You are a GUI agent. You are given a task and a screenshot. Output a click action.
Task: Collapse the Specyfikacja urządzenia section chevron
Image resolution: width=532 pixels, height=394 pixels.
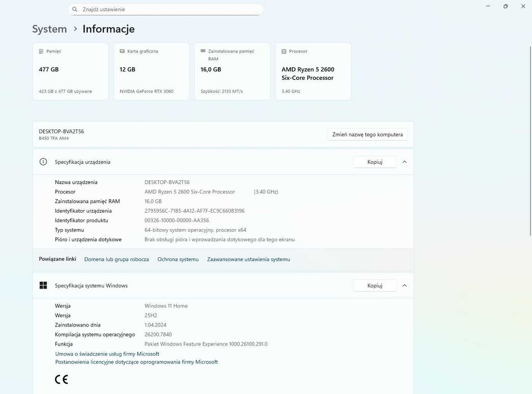[404, 162]
